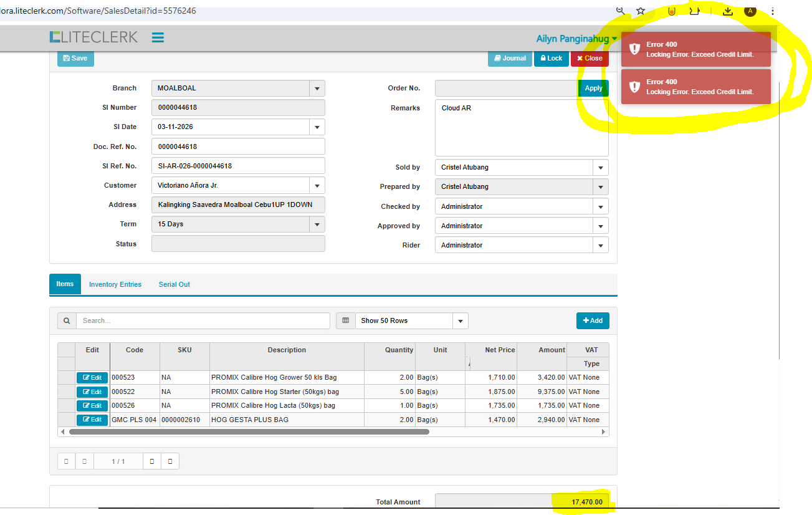Open the Sold by dropdown
This screenshot has width=812, height=515.
[600, 168]
